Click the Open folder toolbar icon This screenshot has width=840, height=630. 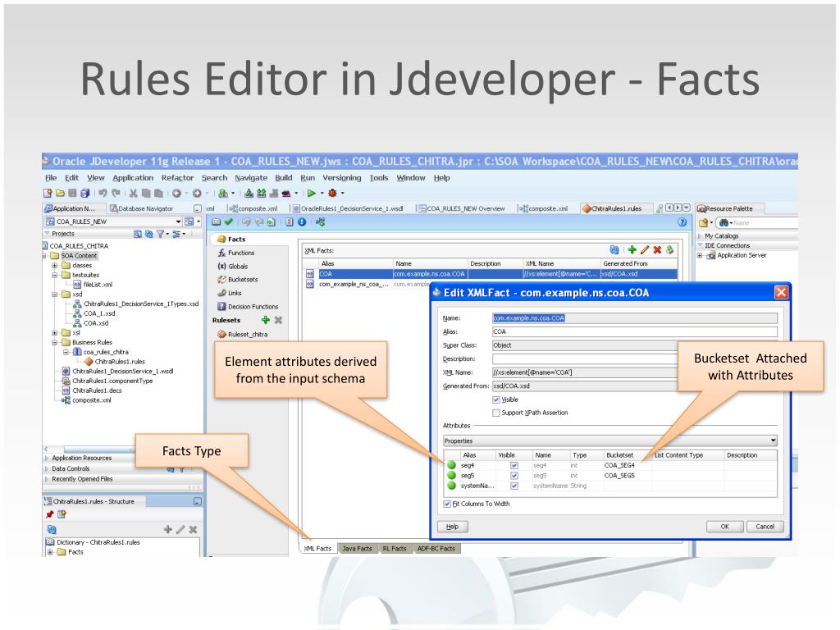click(60, 194)
